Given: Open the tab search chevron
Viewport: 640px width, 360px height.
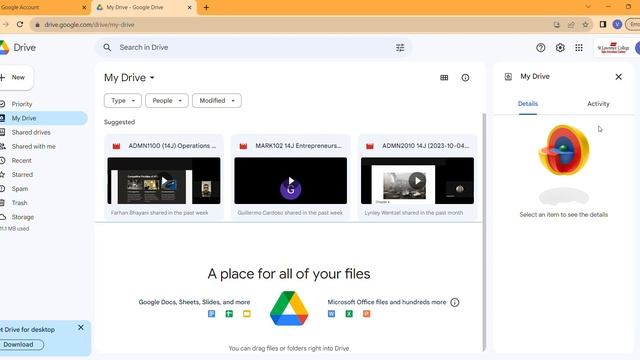Looking at the screenshot, I should click(588, 7).
